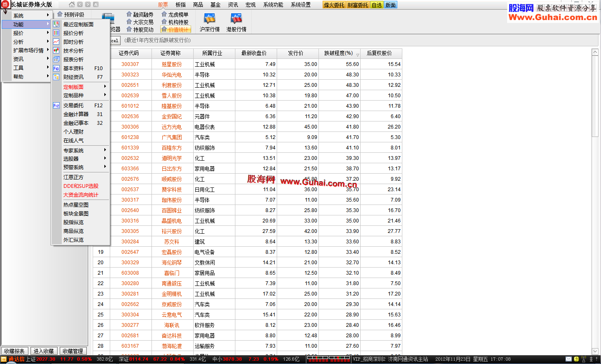Expand the 预警系统 submenu

81,167
